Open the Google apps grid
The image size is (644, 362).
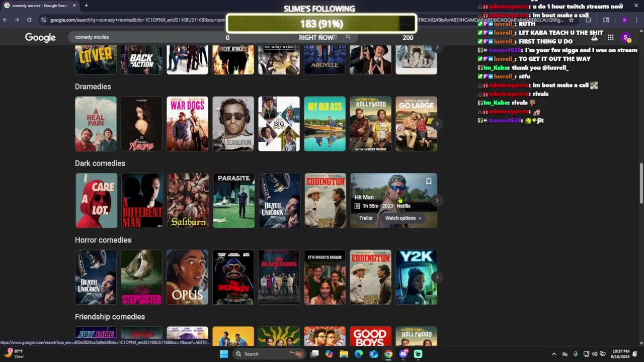tap(610, 37)
